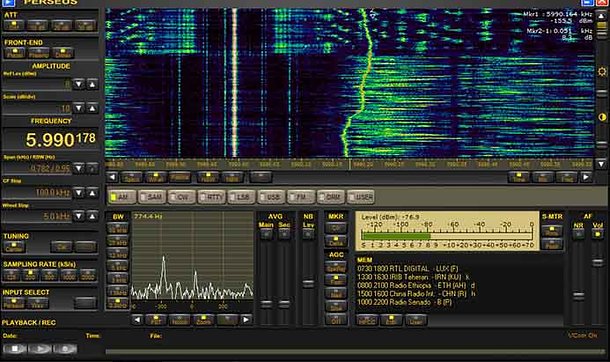Increase the Scale dB/div value
This screenshot has height=362, width=610.
coord(92,108)
